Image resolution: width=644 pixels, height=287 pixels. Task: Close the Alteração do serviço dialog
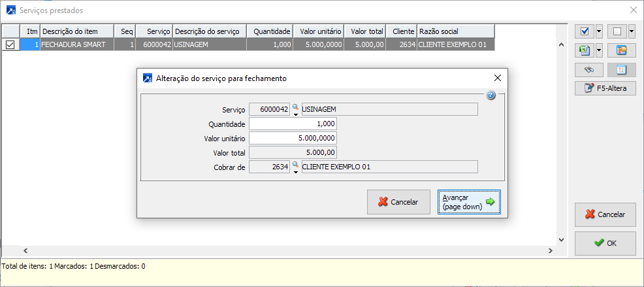[498, 78]
